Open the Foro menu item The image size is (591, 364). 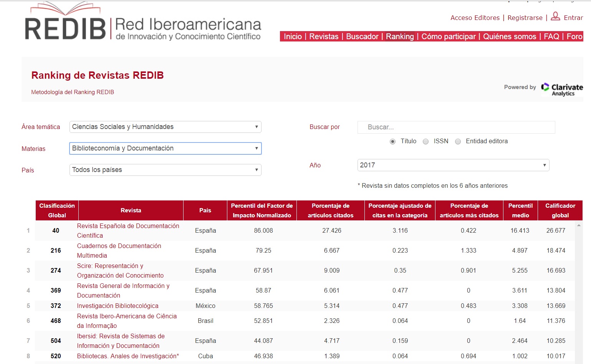574,36
